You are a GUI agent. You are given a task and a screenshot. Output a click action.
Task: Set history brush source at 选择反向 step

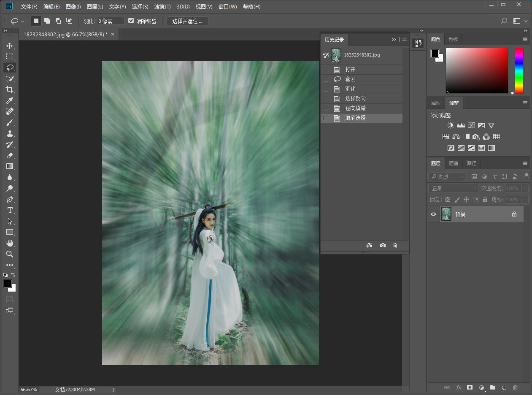325,98
